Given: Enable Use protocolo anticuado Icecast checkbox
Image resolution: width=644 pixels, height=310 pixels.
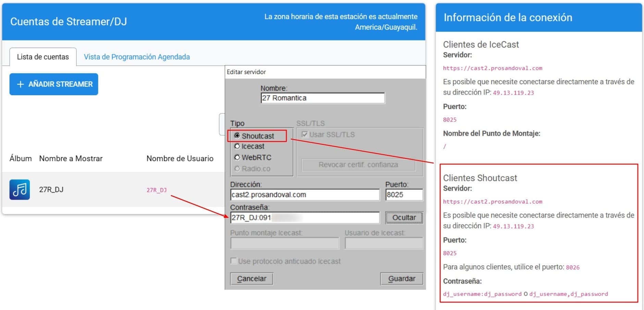Looking at the screenshot, I should (234, 261).
